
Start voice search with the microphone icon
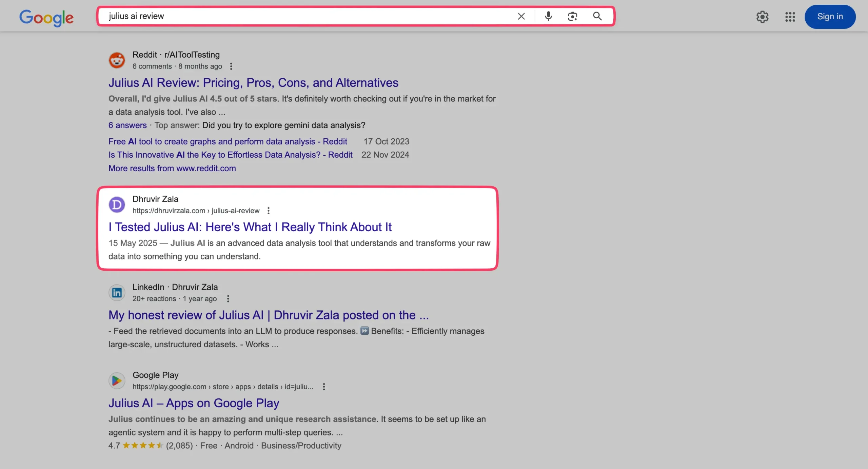(x=548, y=16)
